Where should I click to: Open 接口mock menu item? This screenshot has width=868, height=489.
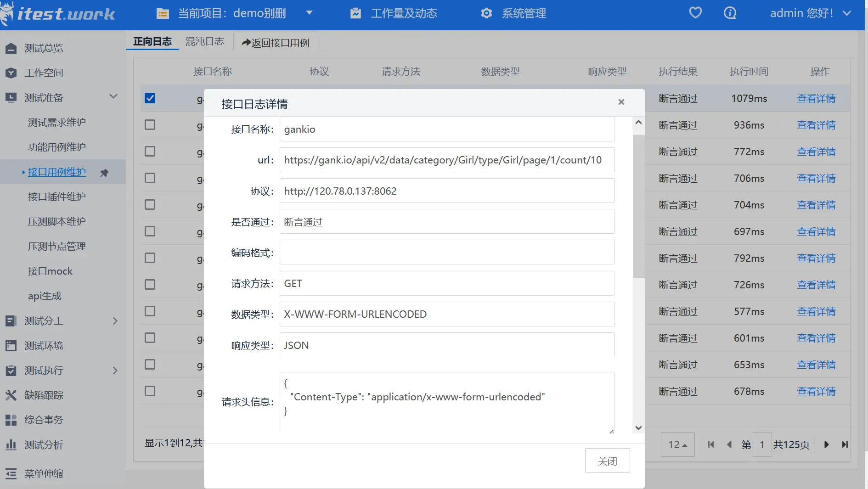click(x=50, y=271)
